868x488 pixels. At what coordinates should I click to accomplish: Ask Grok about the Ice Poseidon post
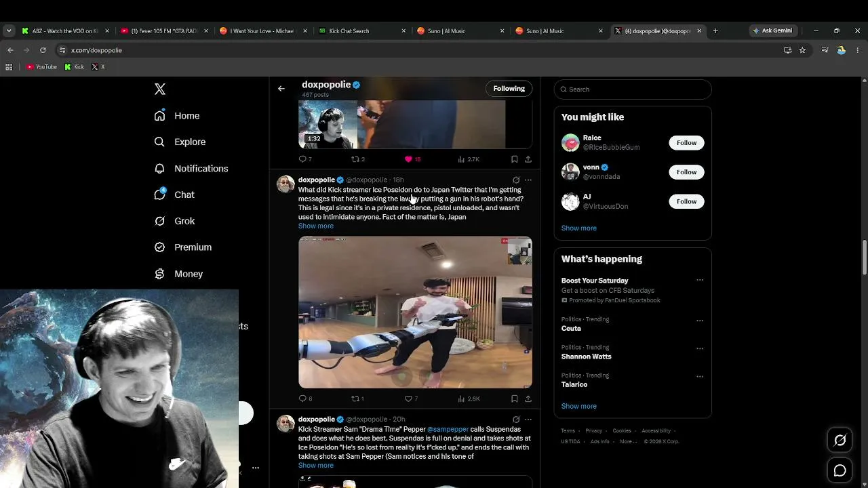[516, 180]
